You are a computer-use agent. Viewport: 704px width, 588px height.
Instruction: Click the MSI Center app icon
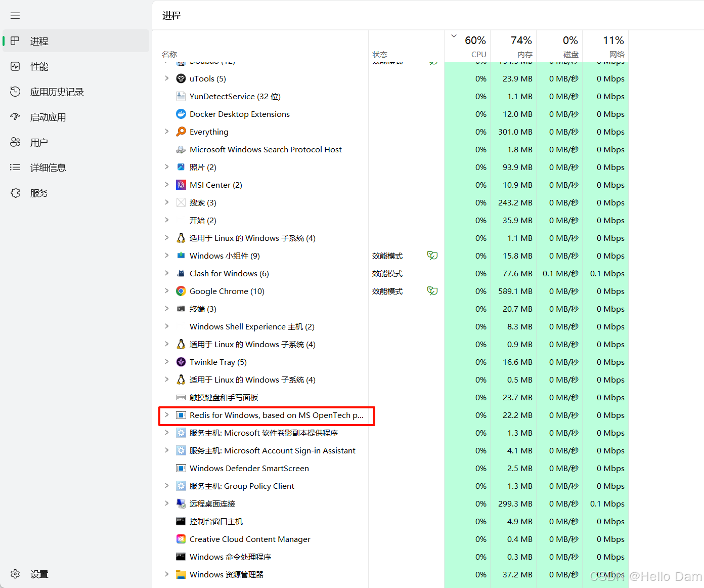(181, 185)
